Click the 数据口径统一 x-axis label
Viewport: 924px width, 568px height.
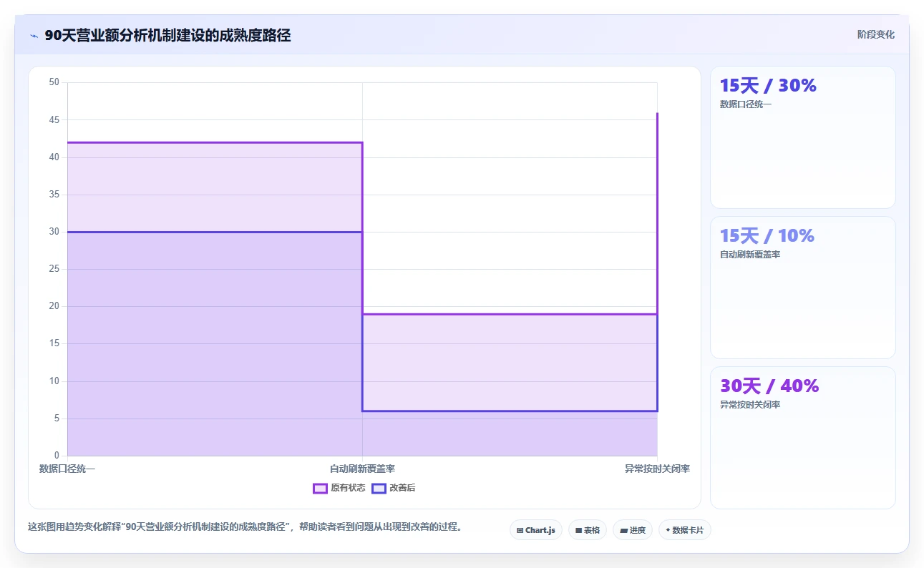(x=67, y=469)
